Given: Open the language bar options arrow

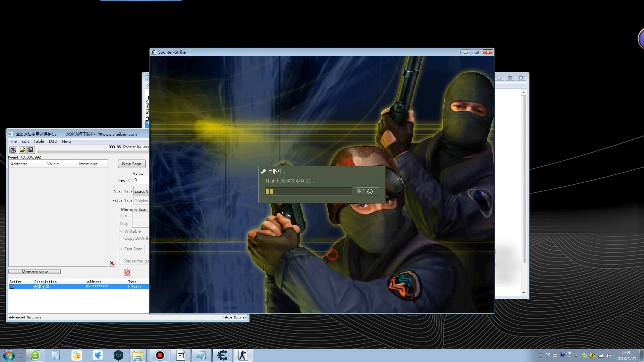Looking at the screenshot, I should (570, 356).
